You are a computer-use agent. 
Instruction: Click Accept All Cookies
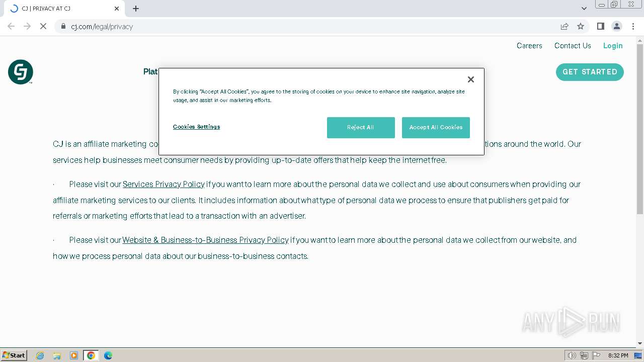(x=436, y=128)
